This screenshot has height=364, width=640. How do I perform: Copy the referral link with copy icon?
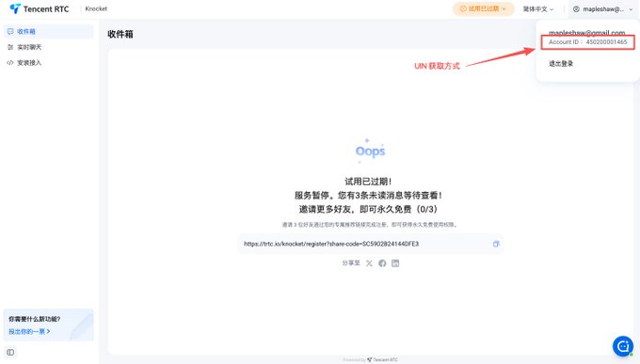pos(495,244)
